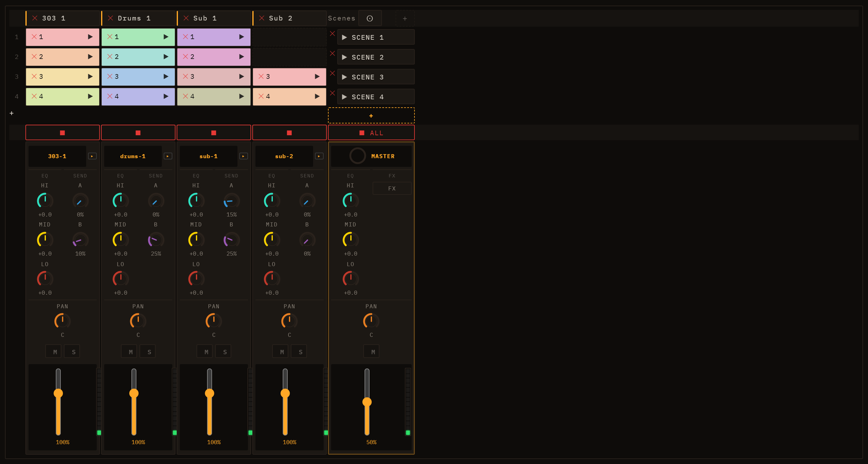Screen dimensions: 868x464
Task: Stop all clips with the ALL button
Action: pyautogui.click(x=371, y=133)
